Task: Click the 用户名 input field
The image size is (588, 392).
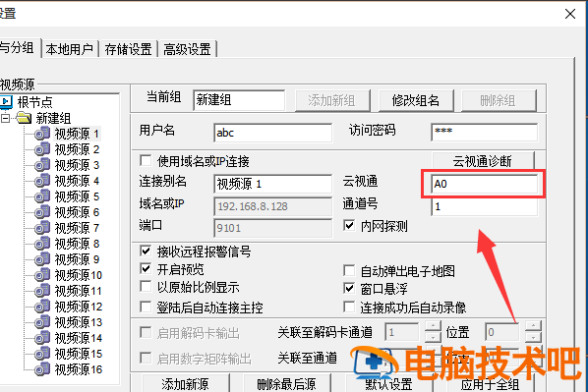Action: 273,133
